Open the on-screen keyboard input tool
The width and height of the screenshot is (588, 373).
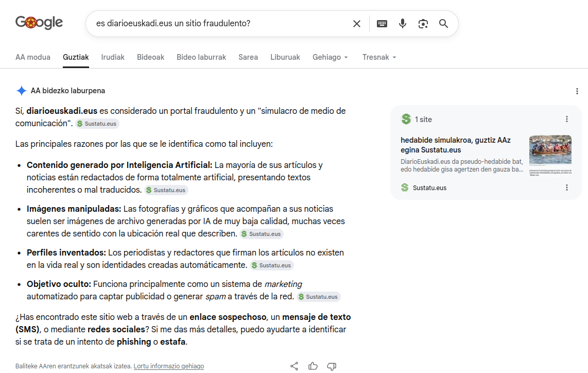(x=382, y=24)
